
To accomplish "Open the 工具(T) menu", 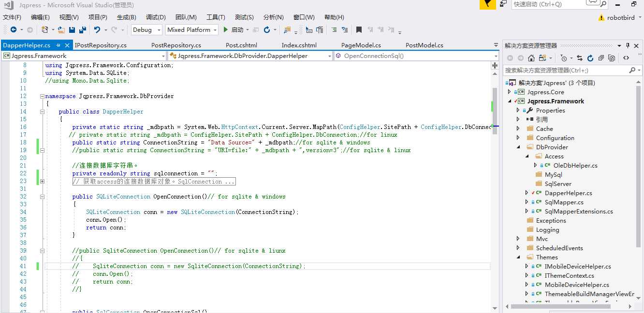I will point(216,17).
